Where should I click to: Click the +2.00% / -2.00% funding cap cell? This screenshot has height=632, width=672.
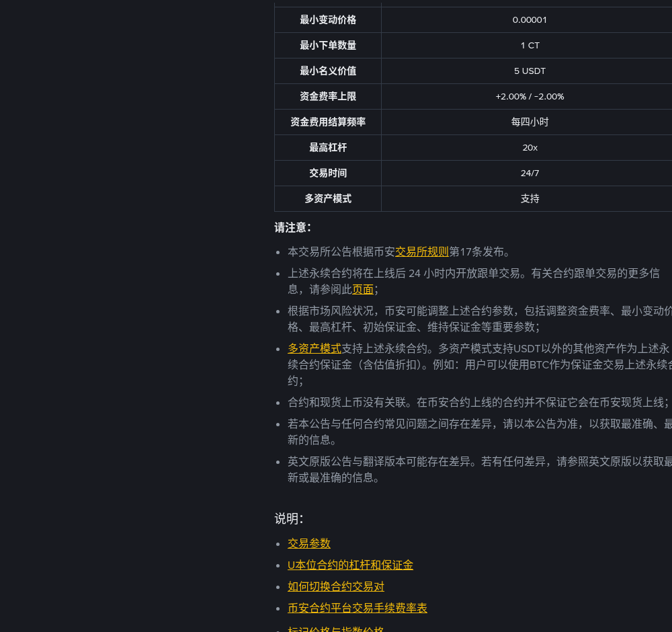point(530,96)
